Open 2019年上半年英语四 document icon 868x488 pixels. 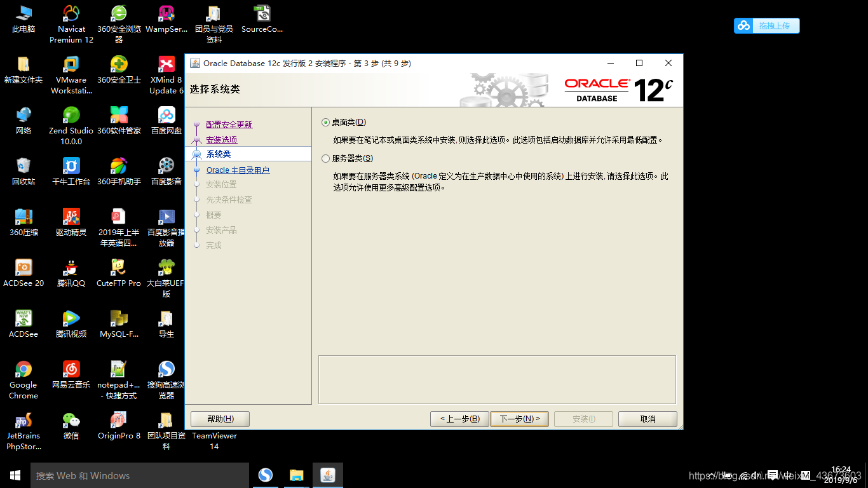(x=119, y=228)
